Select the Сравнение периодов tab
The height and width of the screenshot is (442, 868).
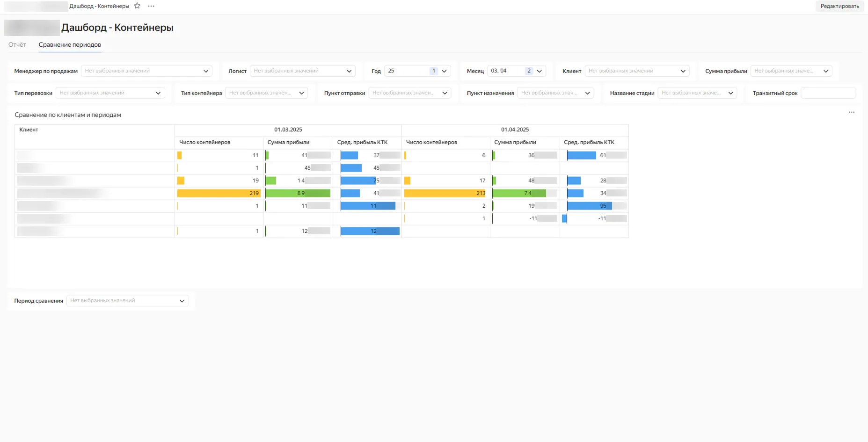pyautogui.click(x=70, y=45)
